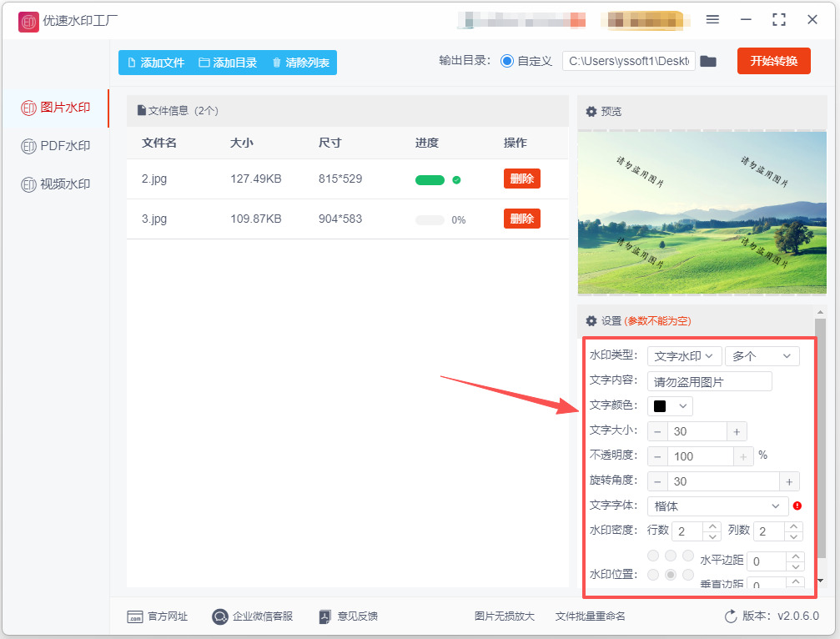Switch to 视频水印 video watermark tab
This screenshot has height=639, width=840.
[x=56, y=184]
